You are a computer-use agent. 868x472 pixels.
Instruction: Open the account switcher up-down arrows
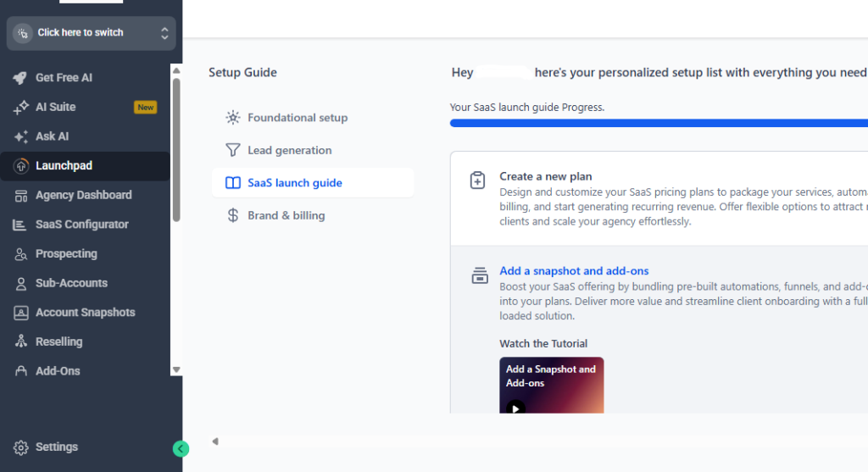(164, 33)
